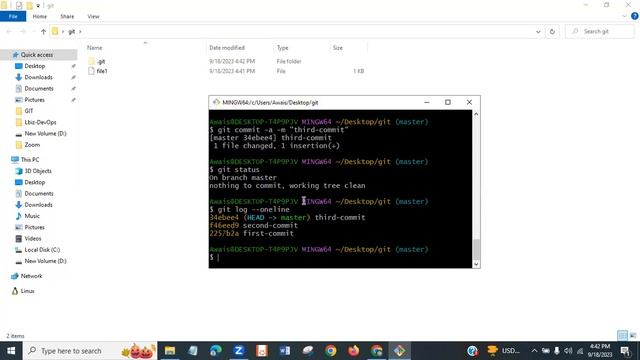Open Firefox from the taskbar

(353, 351)
